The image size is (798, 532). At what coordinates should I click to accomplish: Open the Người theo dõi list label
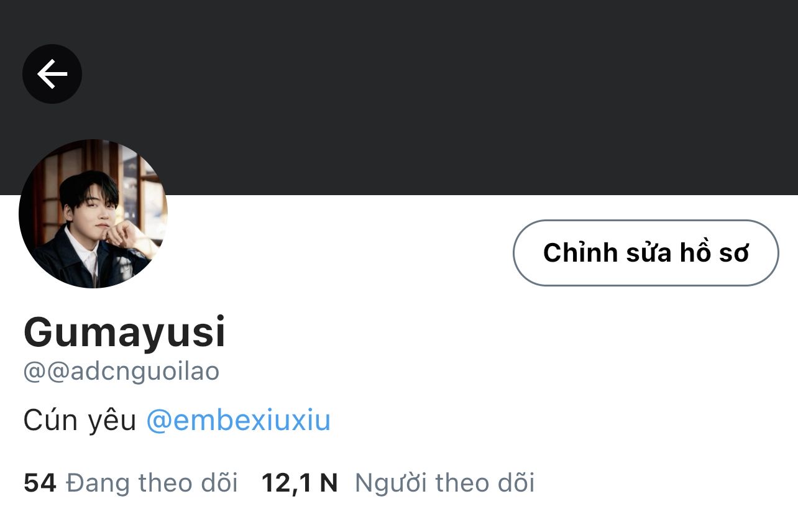coord(444,482)
